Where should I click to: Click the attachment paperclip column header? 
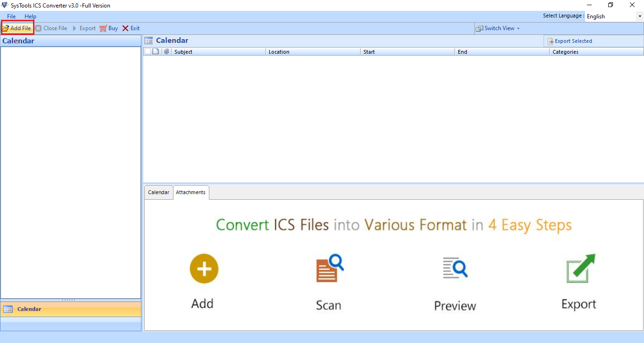point(166,52)
